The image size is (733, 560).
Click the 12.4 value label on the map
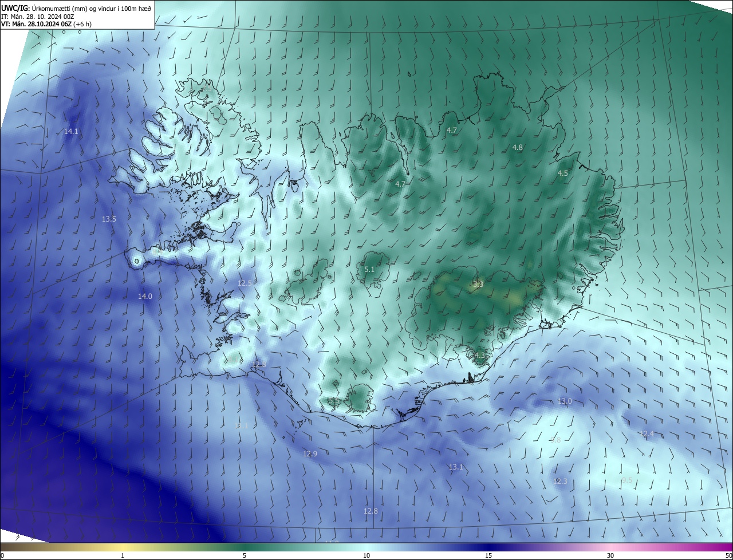[x=647, y=434]
